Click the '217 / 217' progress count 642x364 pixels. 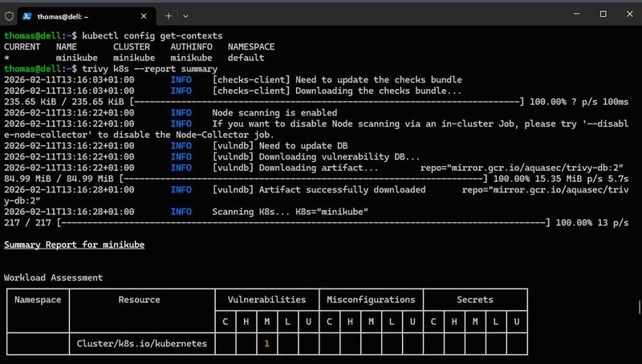click(x=27, y=223)
